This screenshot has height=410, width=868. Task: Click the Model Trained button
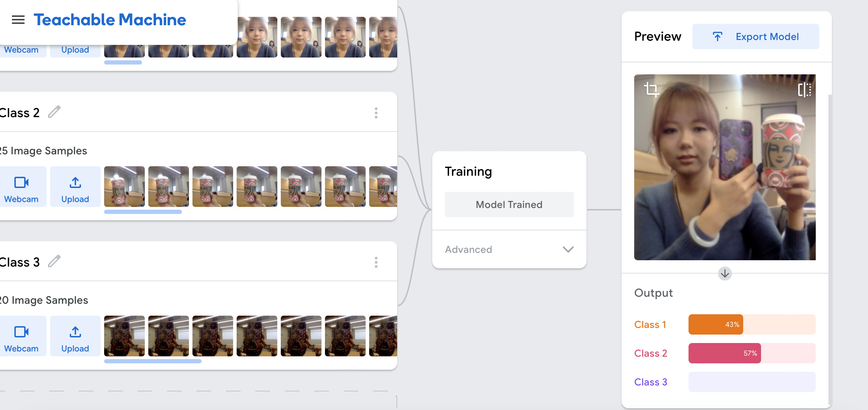tap(509, 204)
